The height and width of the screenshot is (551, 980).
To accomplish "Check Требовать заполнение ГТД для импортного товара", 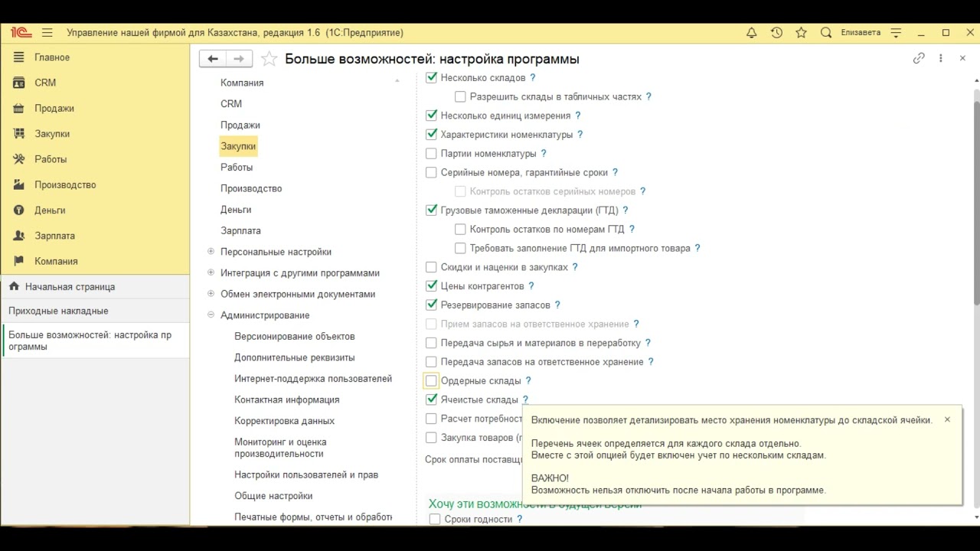I will (x=460, y=248).
